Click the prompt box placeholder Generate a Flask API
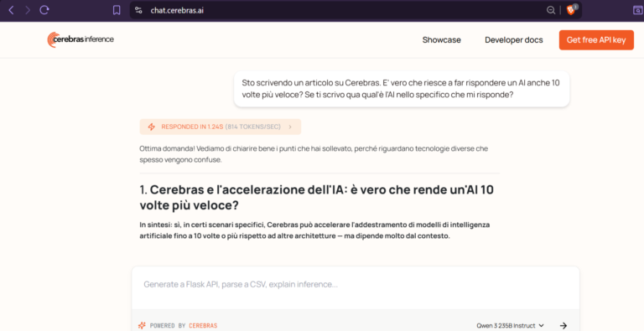Image resolution: width=644 pixels, height=331 pixels. 241,284
